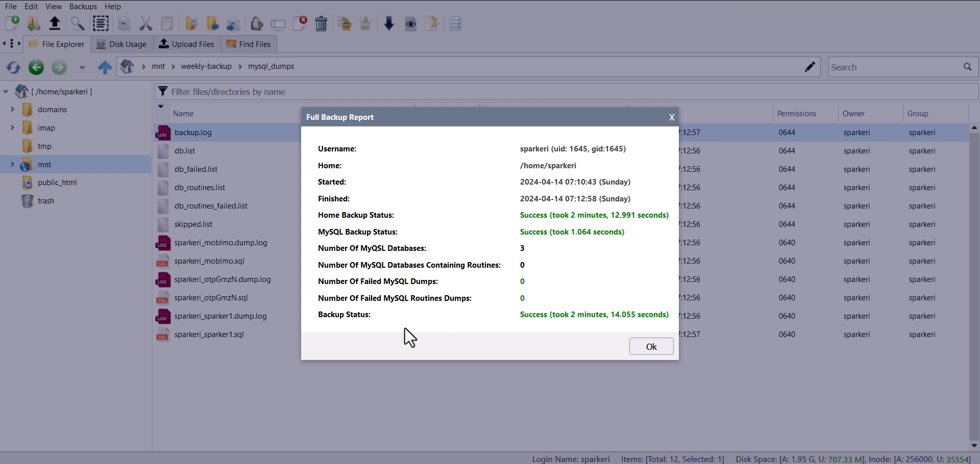Go up one directory level
980x464 pixels.
105,67
